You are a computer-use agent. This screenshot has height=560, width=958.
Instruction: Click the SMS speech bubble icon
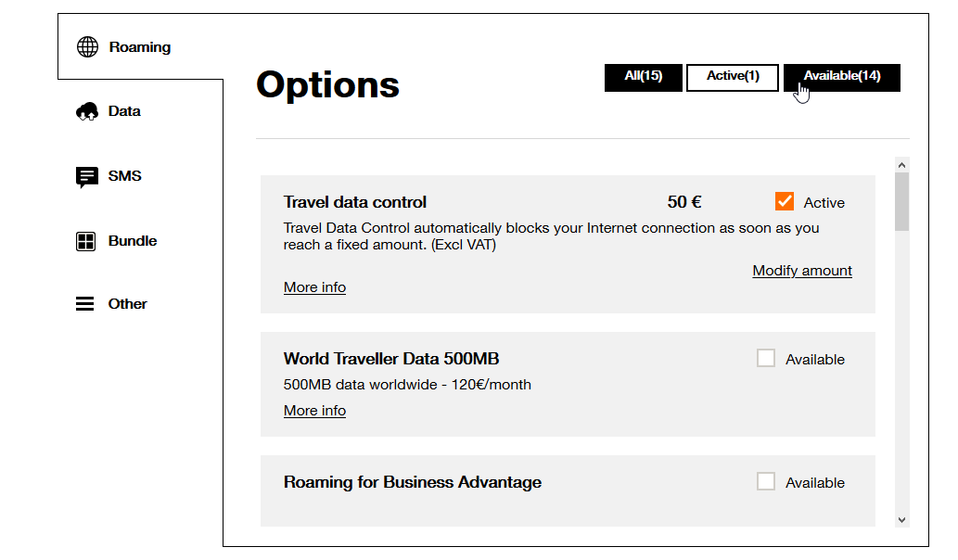[x=86, y=176]
